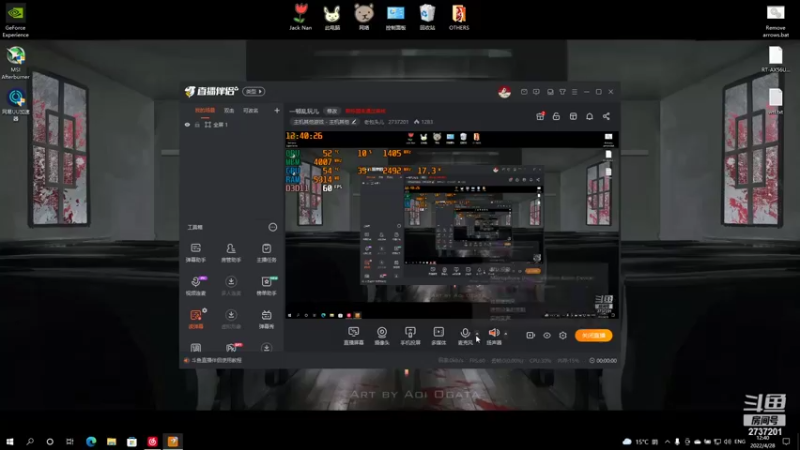Click the record video icon
Viewport: 800px width, 450px height.
(531, 335)
